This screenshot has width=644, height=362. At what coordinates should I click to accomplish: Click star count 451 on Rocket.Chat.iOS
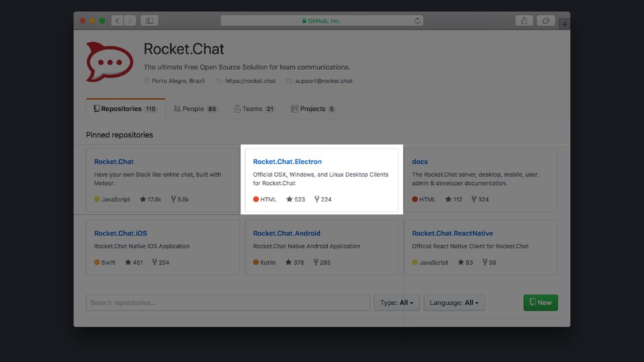tap(134, 262)
